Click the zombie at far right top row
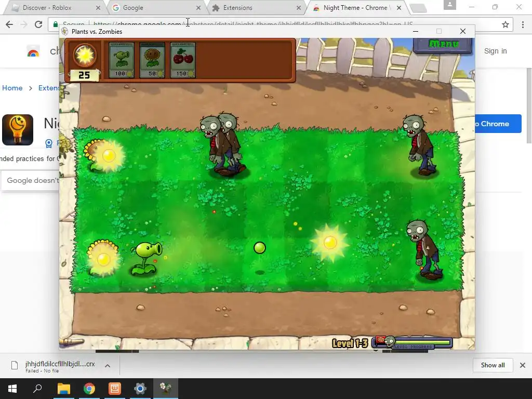The image size is (532, 399). 419,145
